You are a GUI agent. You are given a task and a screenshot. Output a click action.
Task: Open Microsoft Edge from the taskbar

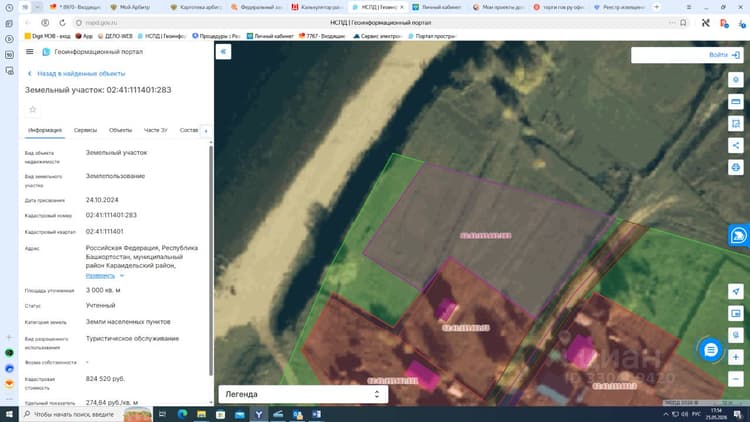(182, 414)
